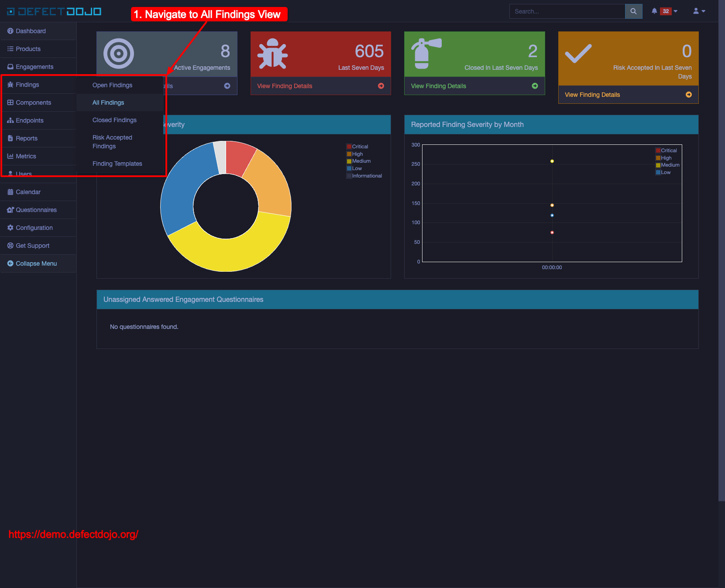Click the red arrow circle icon
The height and width of the screenshot is (588, 725).
click(x=381, y=86)
